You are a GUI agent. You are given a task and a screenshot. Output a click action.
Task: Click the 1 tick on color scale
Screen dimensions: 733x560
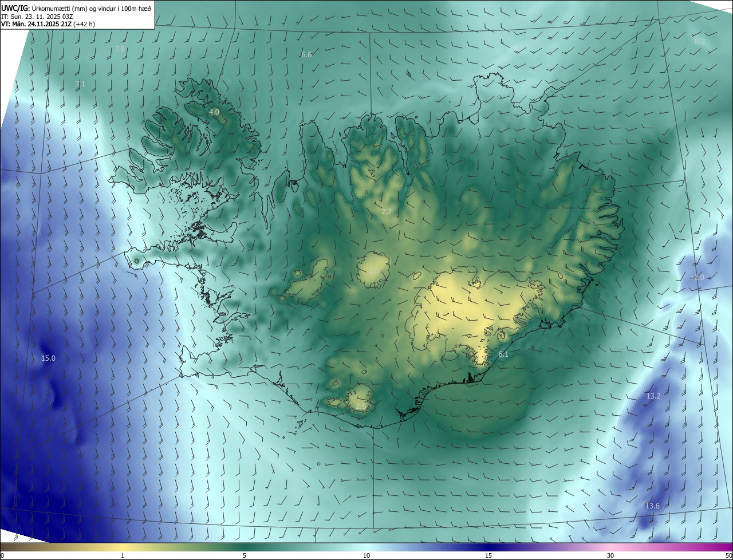123,555
